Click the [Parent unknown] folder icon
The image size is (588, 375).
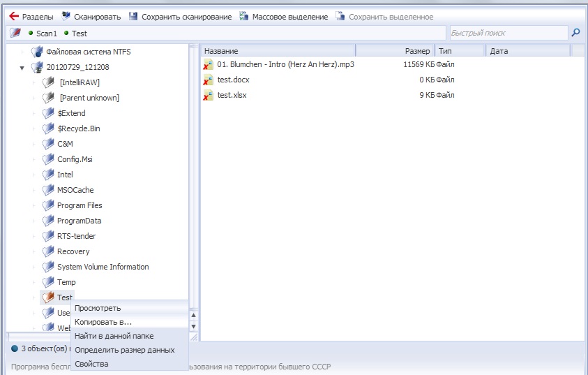(x=48, y=98)
